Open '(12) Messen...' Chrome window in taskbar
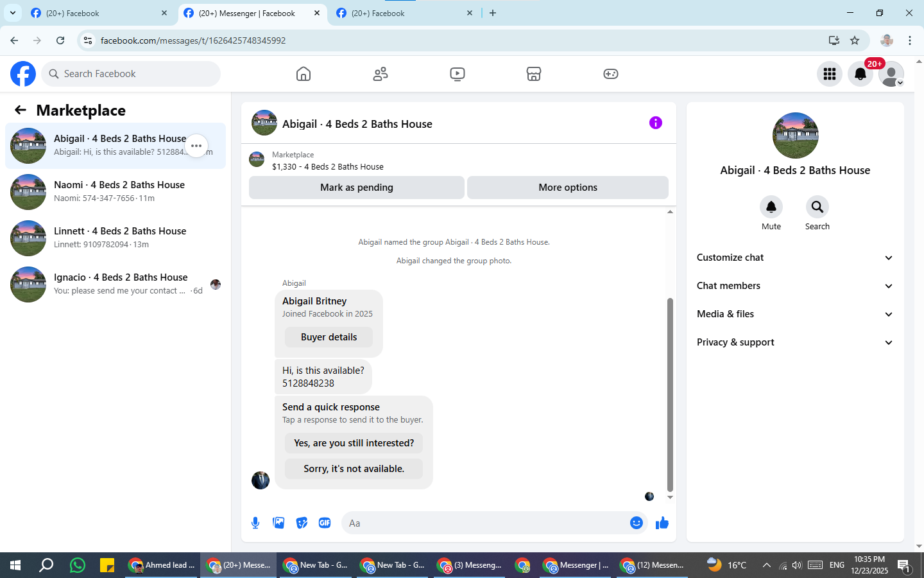Screen dimensions: 924x578 [652, 565]
